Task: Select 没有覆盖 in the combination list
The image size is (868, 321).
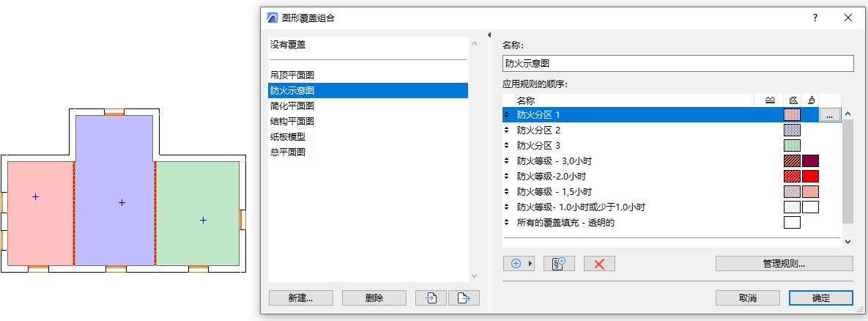Action: click(x=368, y=45)
